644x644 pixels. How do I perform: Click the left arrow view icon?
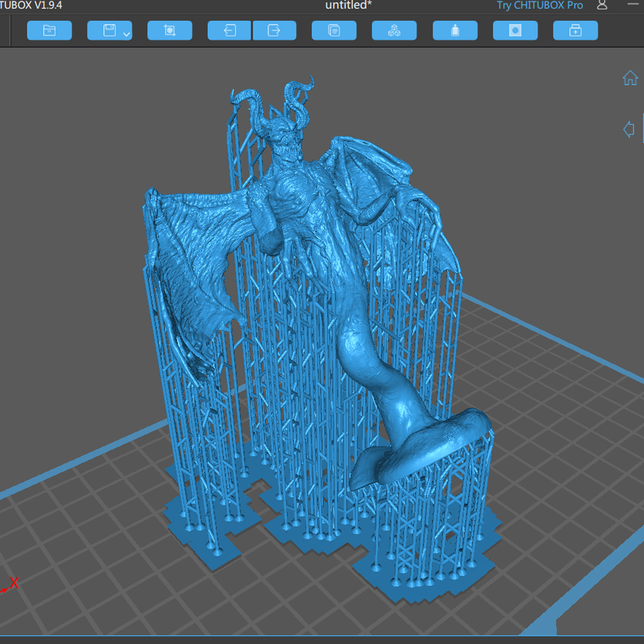[629, 129]
